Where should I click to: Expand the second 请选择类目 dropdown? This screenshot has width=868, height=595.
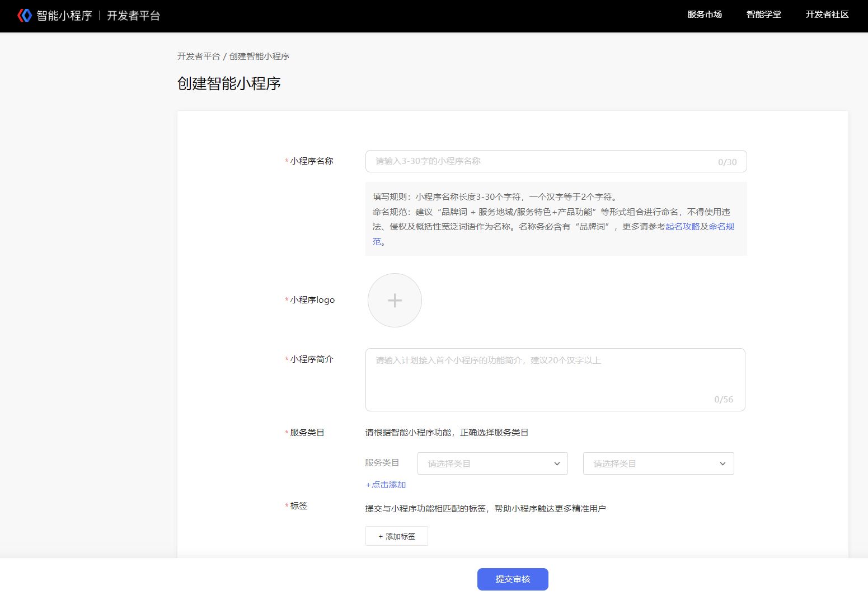point(658,463)
